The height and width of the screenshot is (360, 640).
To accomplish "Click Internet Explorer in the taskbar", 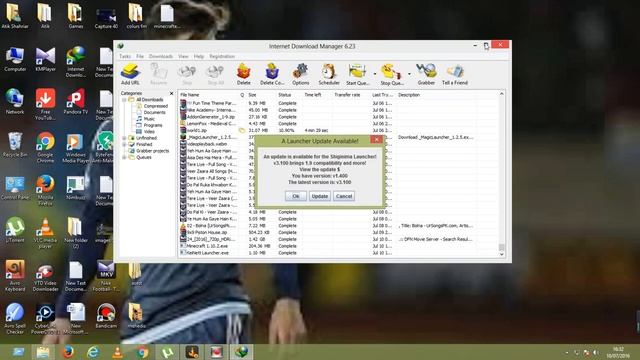I will tap(93, 352).
